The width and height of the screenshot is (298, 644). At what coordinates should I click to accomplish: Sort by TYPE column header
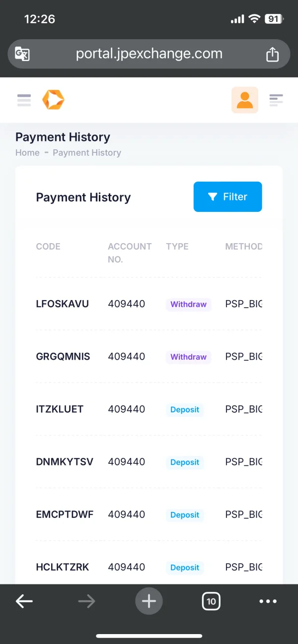point(177,247)
